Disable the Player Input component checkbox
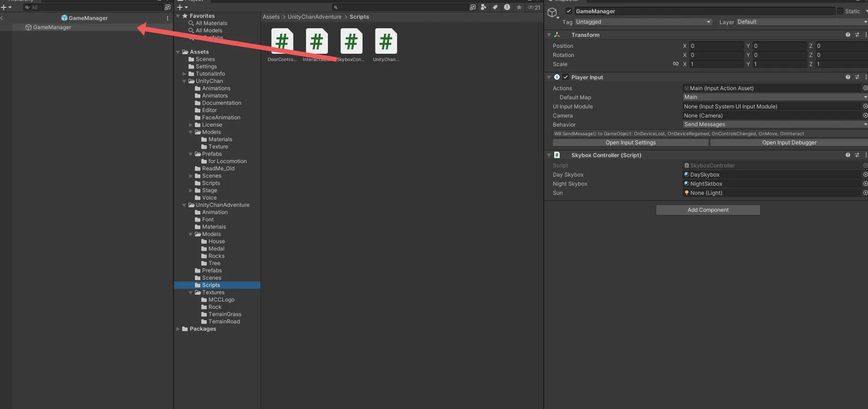This screenshot has width=868, height=409. point(566,77)
